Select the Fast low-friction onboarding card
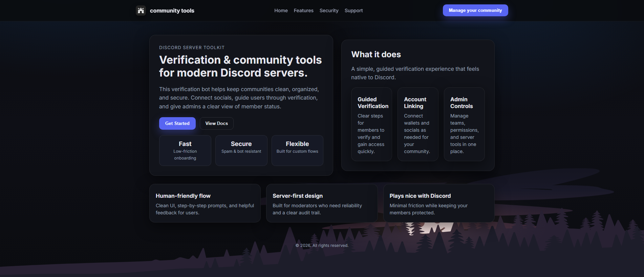 185,151
